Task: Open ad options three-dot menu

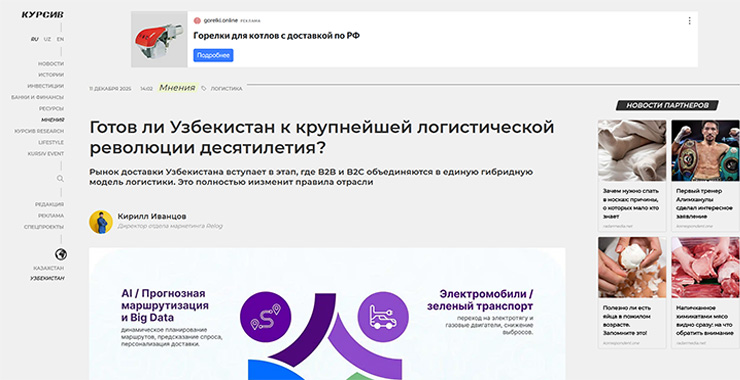Action: [x=689, y=21]
